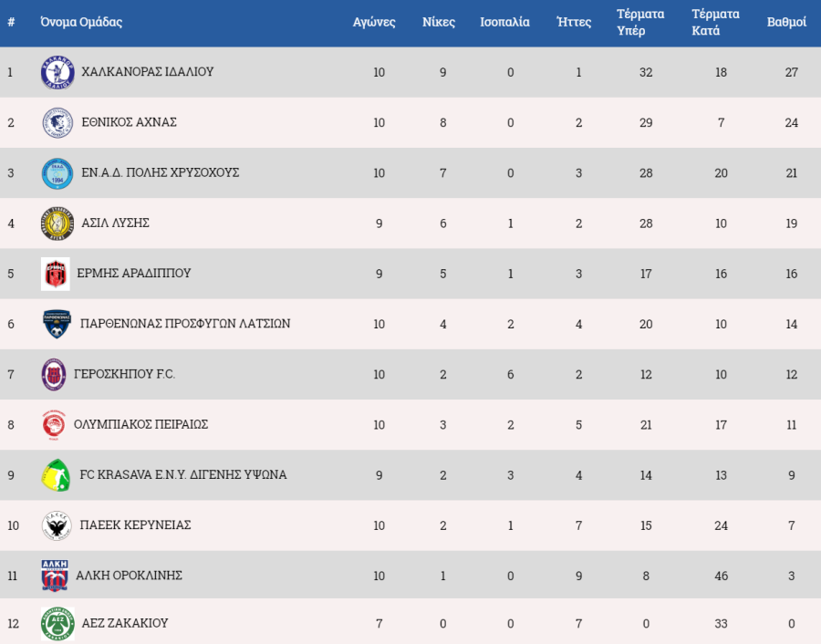Image resolution: width=821 pixels, height=644 pixels.
Task: Select goals-against value 33 in ΑΕΖ ΖΑΚΑΚΙΟΥ row
Action: click(721, 624)
